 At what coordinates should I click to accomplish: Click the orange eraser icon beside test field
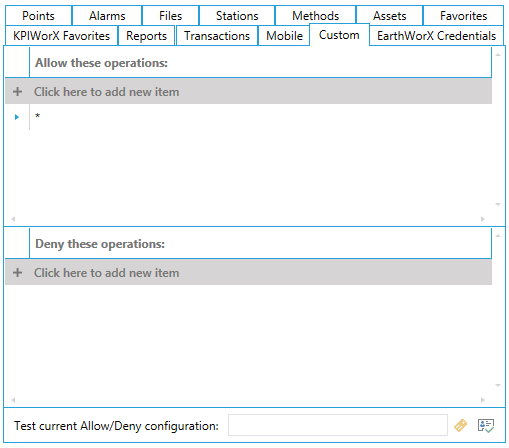tap(460, 425)
